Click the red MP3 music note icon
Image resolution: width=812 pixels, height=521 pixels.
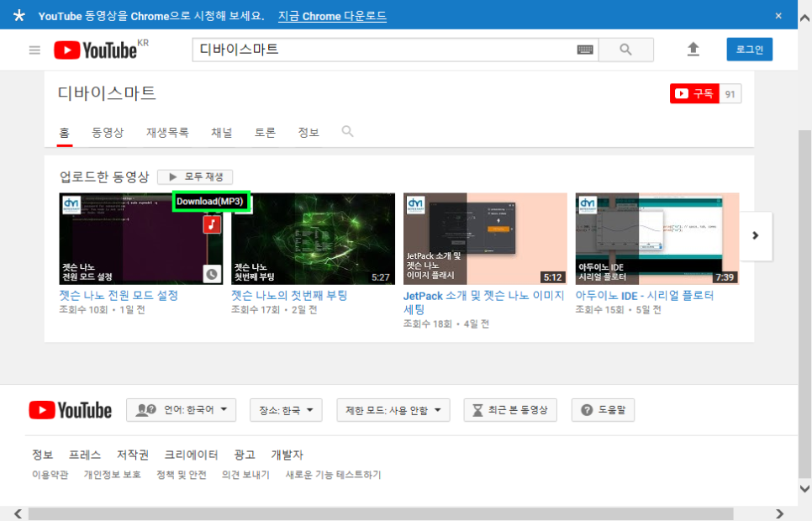(212, 224)
